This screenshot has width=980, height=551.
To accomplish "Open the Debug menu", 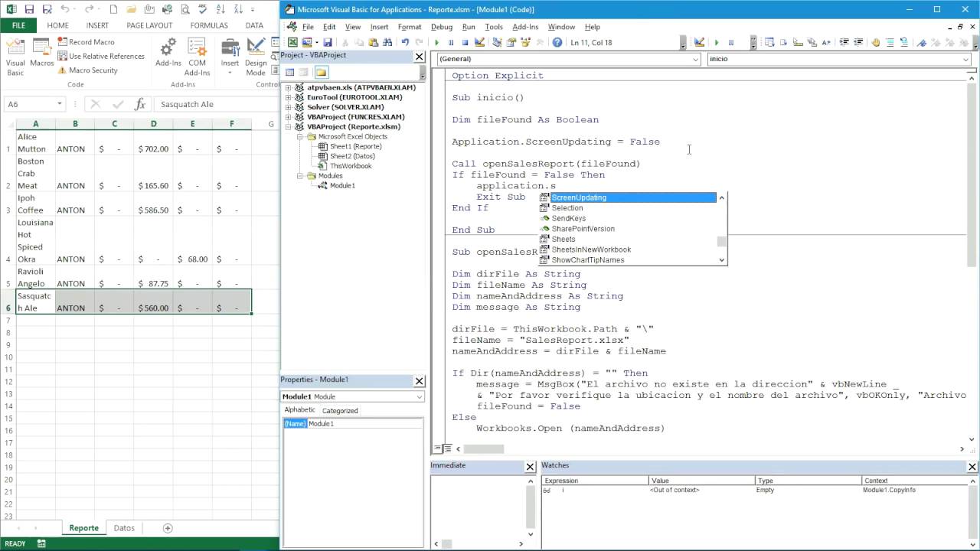I will tap(442, 27).
